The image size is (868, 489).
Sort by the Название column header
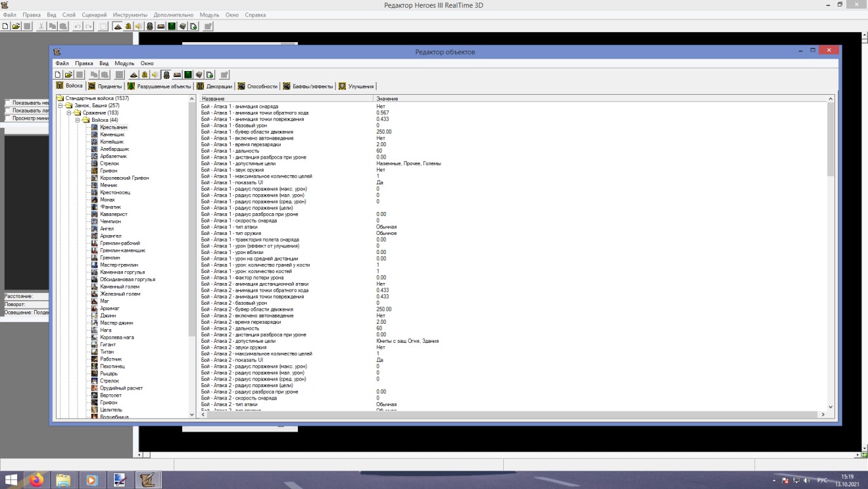pos(286,98)
